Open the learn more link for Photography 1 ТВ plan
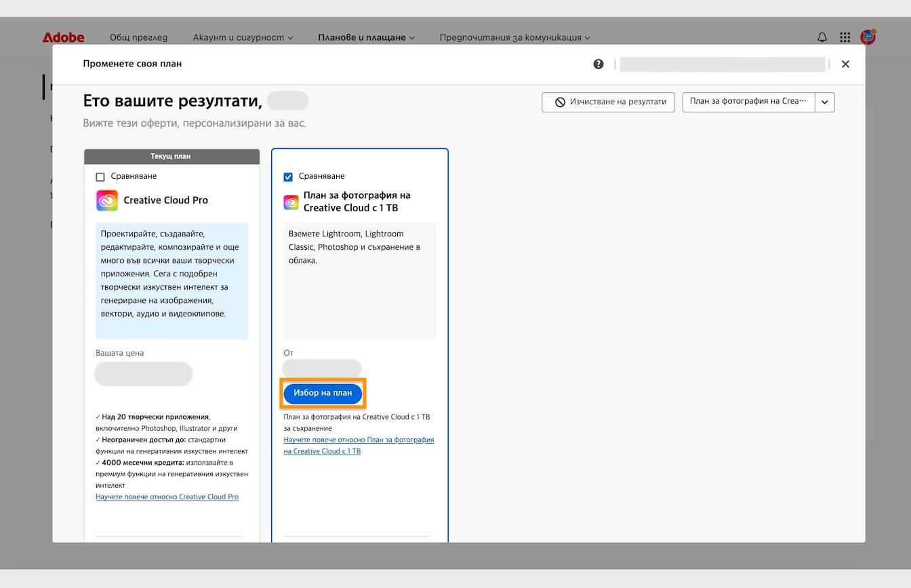The image size is (911, 588). 359,445
